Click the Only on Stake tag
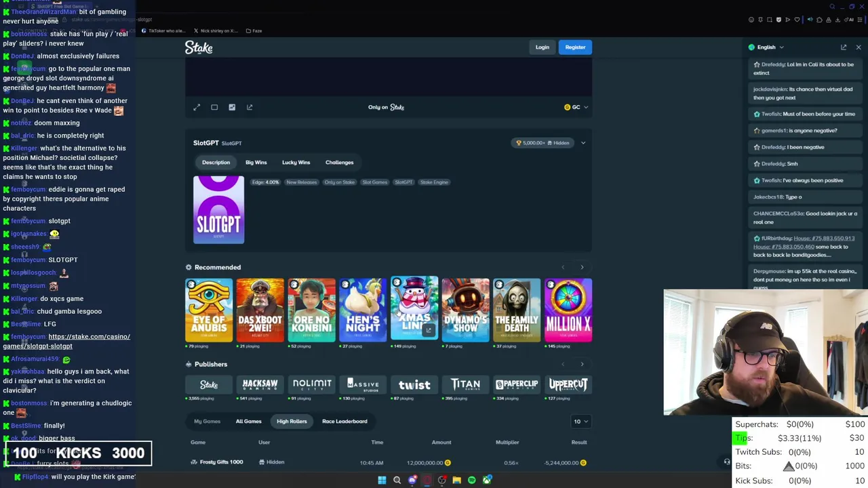Image resolution: width=868 pixels, height=488 pixels. (339, 182)
